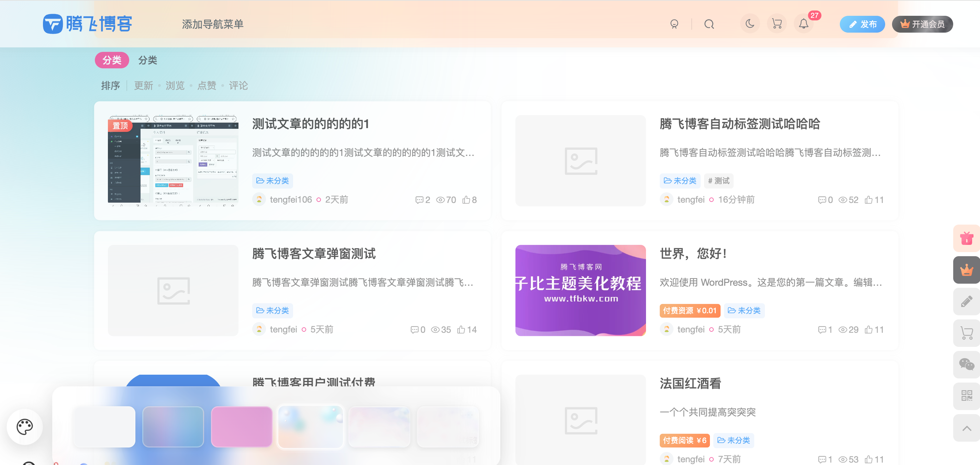Click the gift icon in the right sidebar

pyautogui.click(x=967, y=238)
